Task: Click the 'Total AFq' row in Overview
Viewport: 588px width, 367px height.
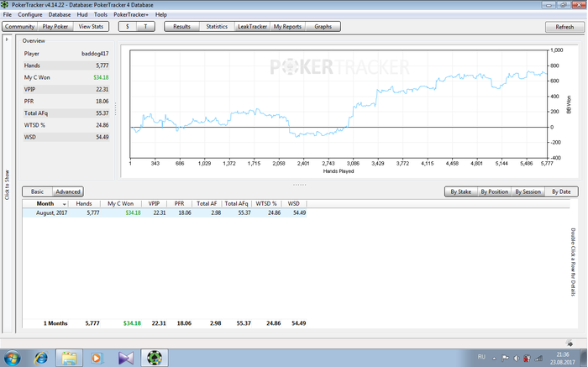Action: click(x=66, y=113)
